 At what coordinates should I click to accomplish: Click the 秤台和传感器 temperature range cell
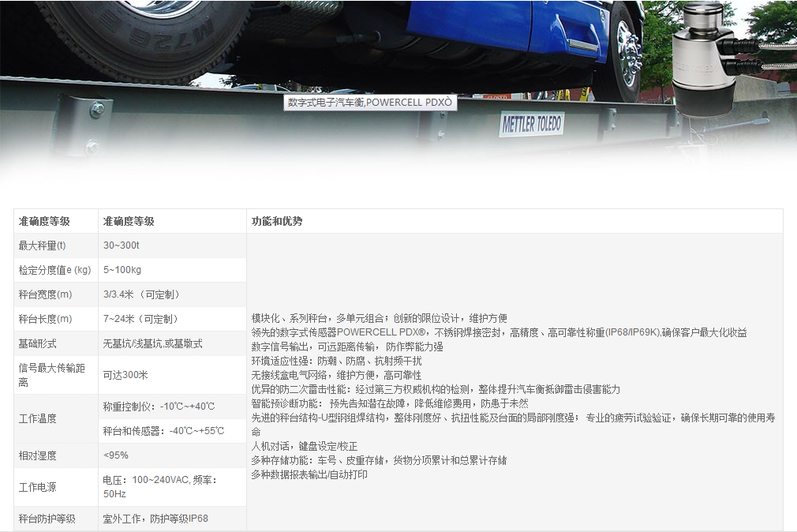coord(163,431)
